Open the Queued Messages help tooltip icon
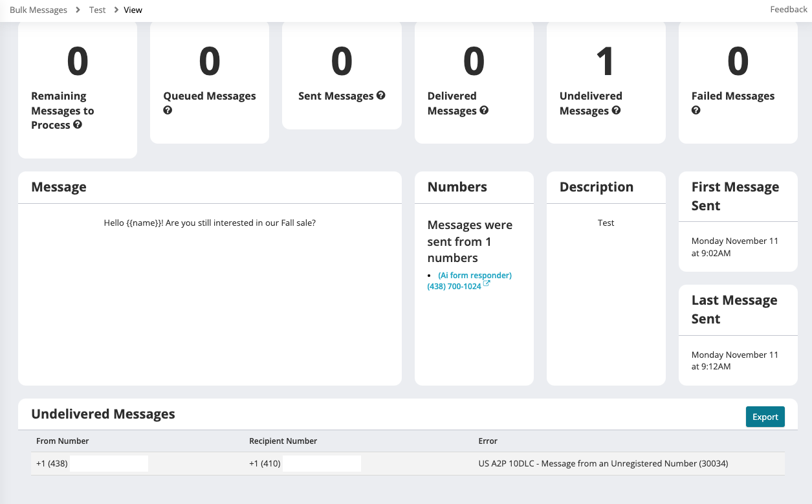 pyautogui.click(x=168, y=111)
